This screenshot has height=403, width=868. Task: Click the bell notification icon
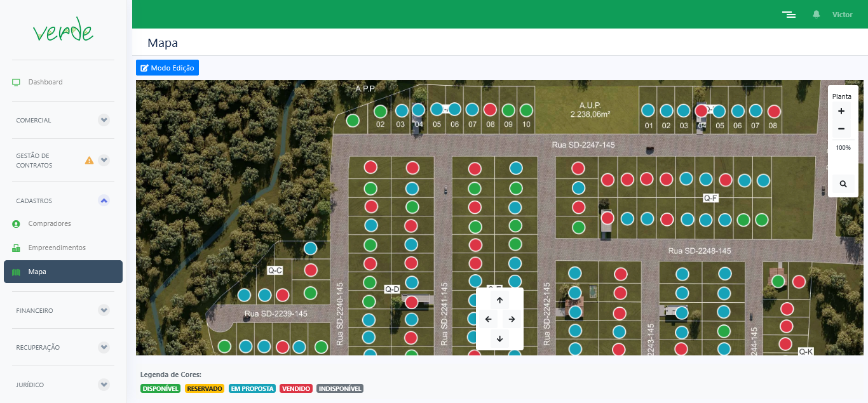tap(818, 14)
